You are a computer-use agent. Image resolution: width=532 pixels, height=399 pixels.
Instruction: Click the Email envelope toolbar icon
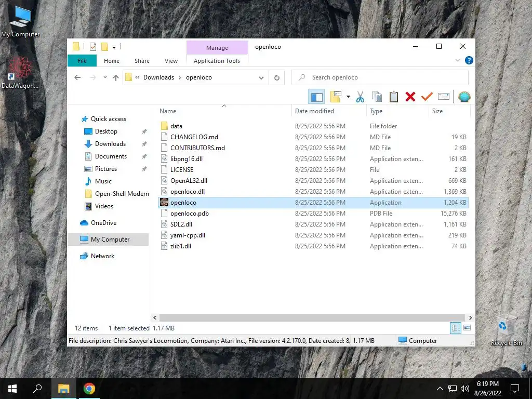pyautogui.click(x=444, y=97)
